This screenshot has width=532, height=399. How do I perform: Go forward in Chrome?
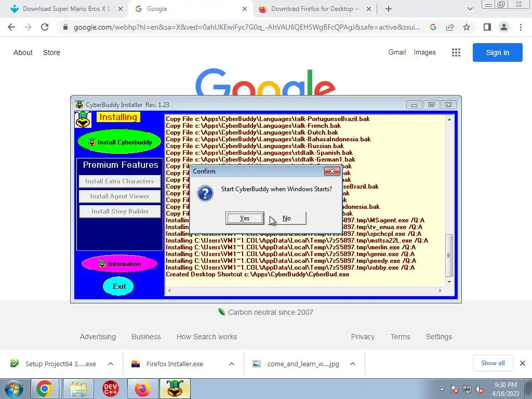(x=28, y=27)
